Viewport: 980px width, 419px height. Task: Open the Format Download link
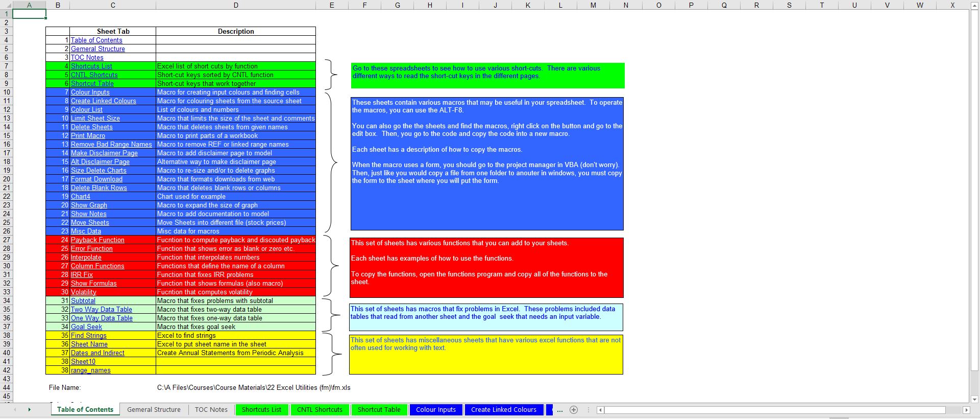[97, 179]
